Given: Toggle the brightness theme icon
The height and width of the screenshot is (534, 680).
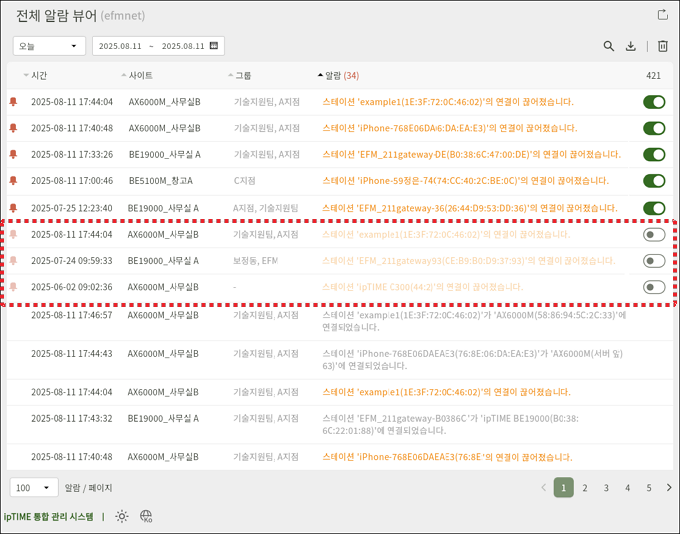Looking at the screenshot, I should coord(122,517).
